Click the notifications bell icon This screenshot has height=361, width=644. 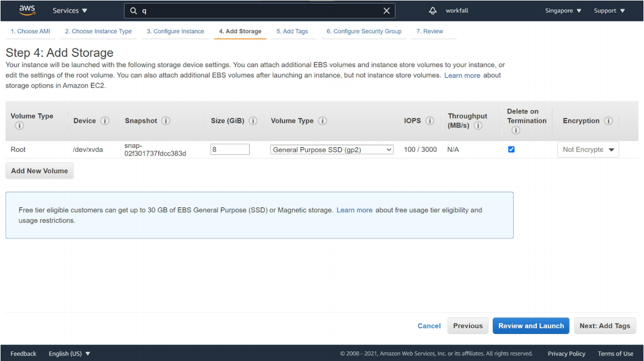433,10
